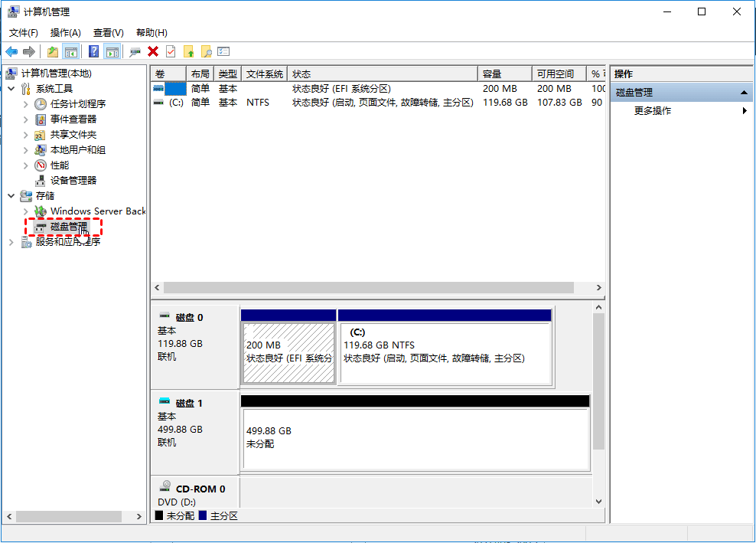Click the volume list right scroll arrow
The image size is (756, 543).
(x=599, y=288)
